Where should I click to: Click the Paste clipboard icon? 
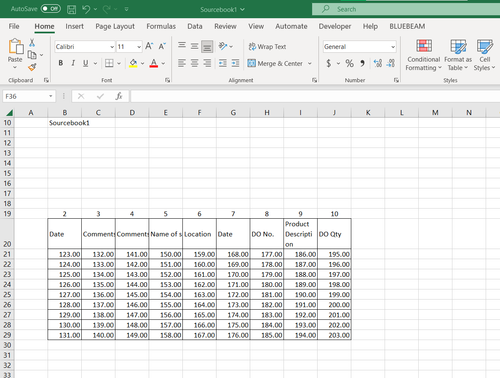(x=15, y=46)
